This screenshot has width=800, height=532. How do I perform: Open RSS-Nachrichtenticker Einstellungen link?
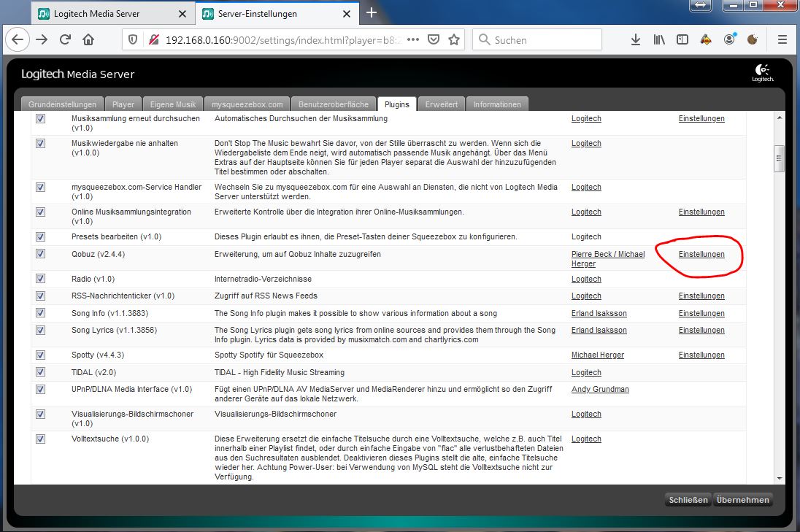(701, 296)
